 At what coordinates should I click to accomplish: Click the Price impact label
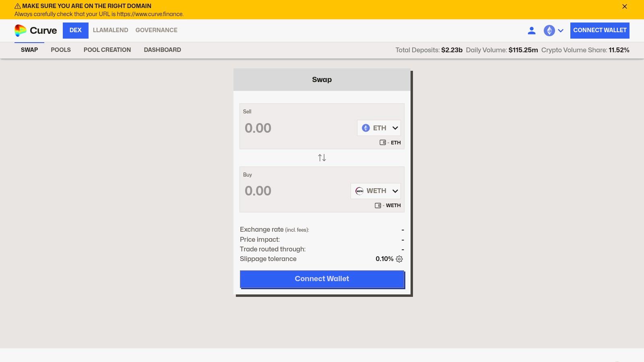260,240
